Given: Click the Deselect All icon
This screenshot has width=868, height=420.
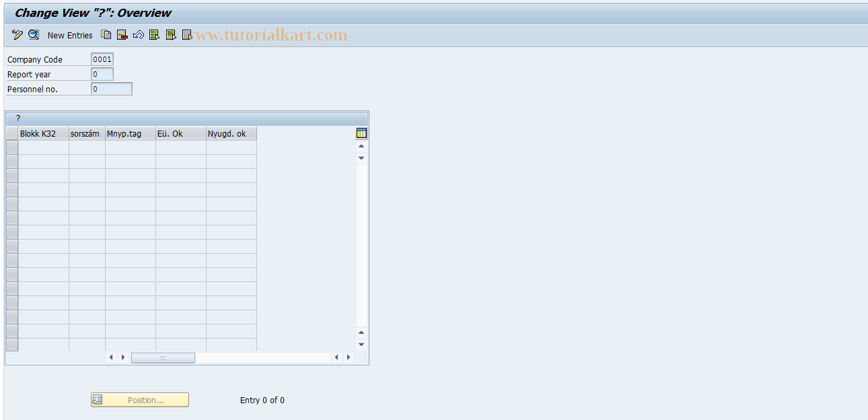Looking at the screenshot, I should pyautogui.click(x=187, y=35).
